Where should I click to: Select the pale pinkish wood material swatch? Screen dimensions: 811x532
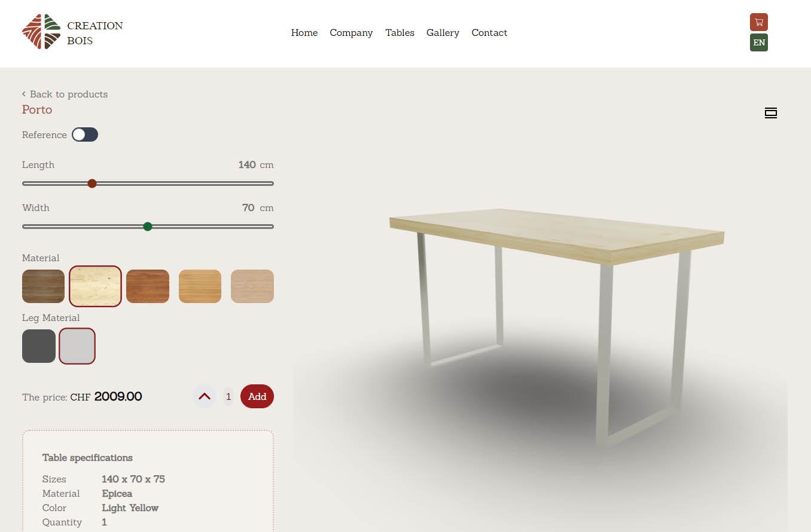tap(252, 286)
